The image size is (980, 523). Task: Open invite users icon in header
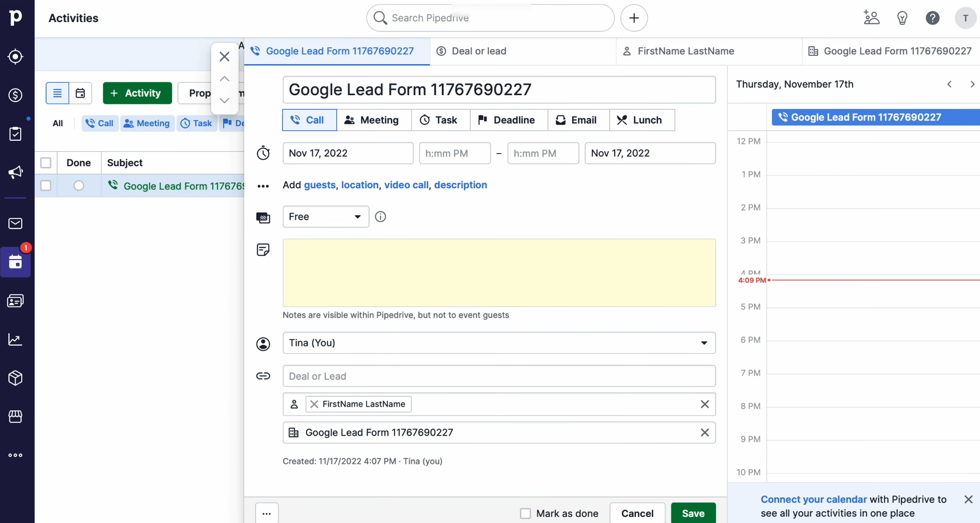872,18
